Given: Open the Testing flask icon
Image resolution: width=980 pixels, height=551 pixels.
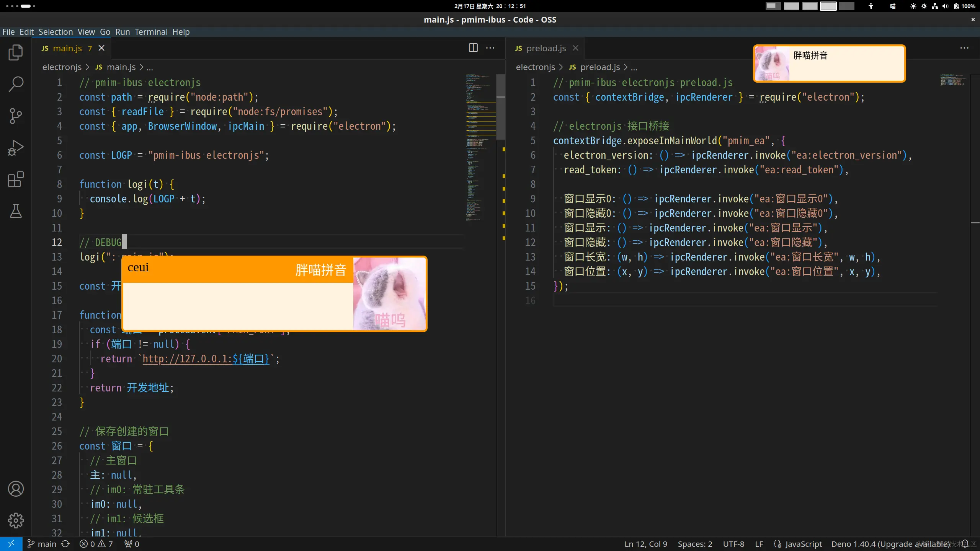Looking at the screenshot, I should click(x=16, y=211).
